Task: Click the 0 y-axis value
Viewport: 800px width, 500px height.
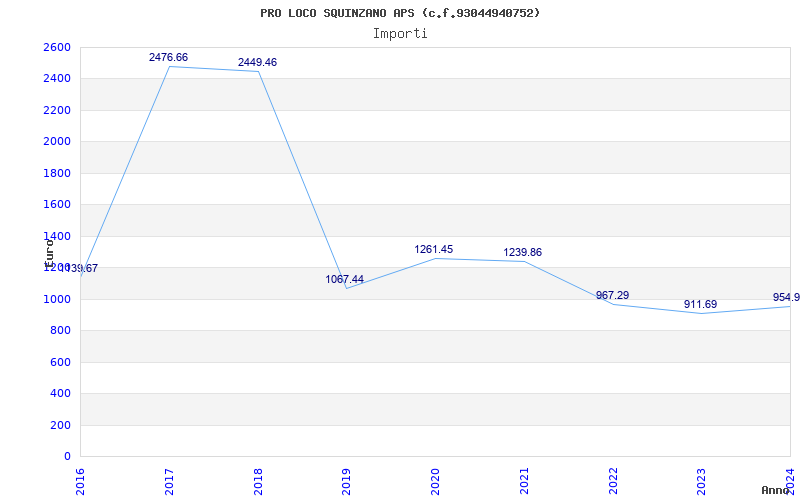Action: click(x=67, y=457)
